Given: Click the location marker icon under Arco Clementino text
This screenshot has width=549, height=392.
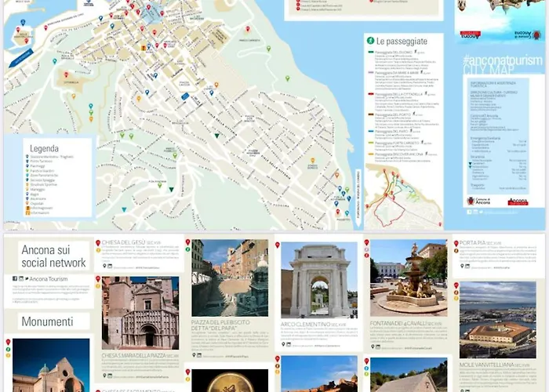Looking at the screenshot, I should coord(283,344).
